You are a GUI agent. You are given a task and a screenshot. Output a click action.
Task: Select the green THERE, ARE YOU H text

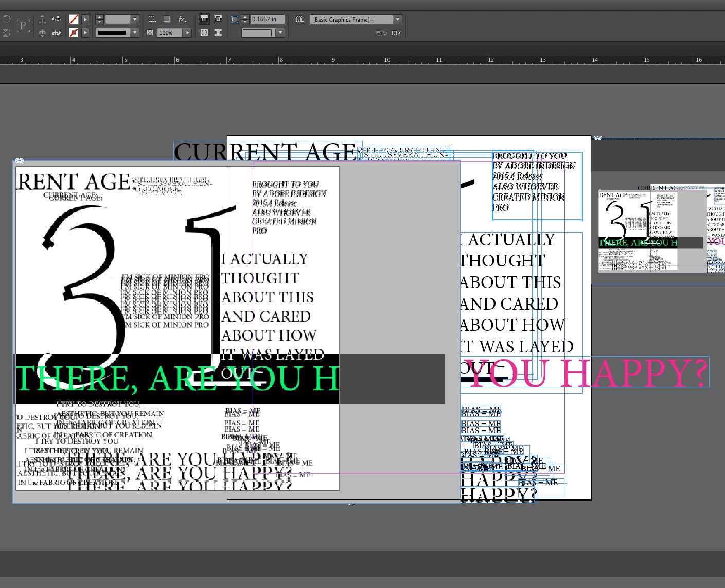pos(178,379)
